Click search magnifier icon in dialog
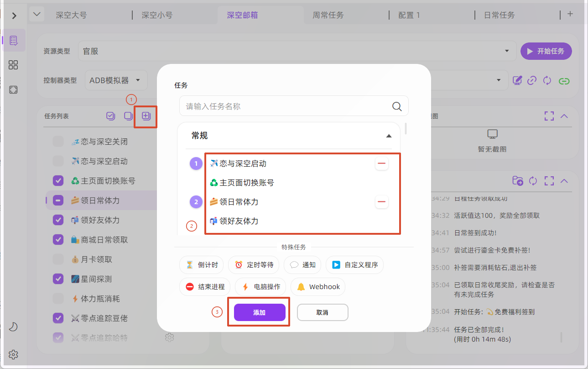Image resolution: width=588 pixels, height=369 pixels. tap(397, 106)
